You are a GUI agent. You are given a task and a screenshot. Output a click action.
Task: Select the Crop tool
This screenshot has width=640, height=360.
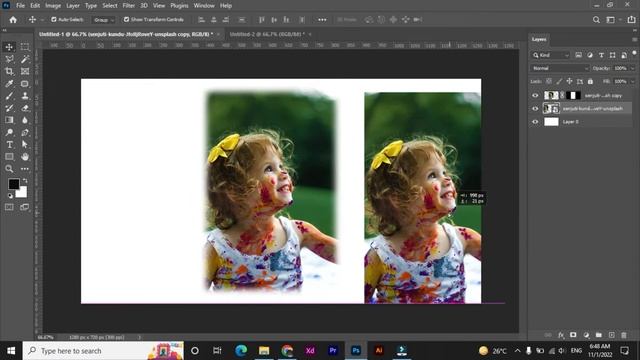9,71
